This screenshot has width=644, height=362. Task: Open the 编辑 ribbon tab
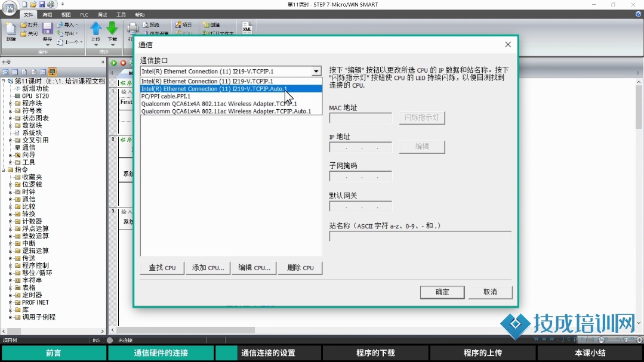click(47, 15)
